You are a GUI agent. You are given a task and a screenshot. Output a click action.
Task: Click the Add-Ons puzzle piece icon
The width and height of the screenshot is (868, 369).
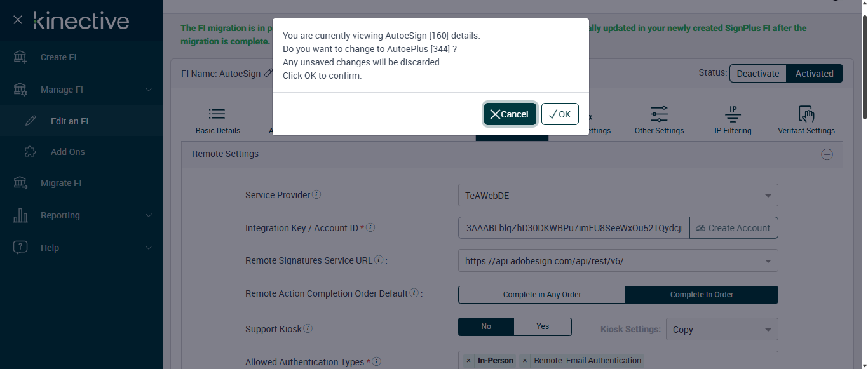[30, 152]
